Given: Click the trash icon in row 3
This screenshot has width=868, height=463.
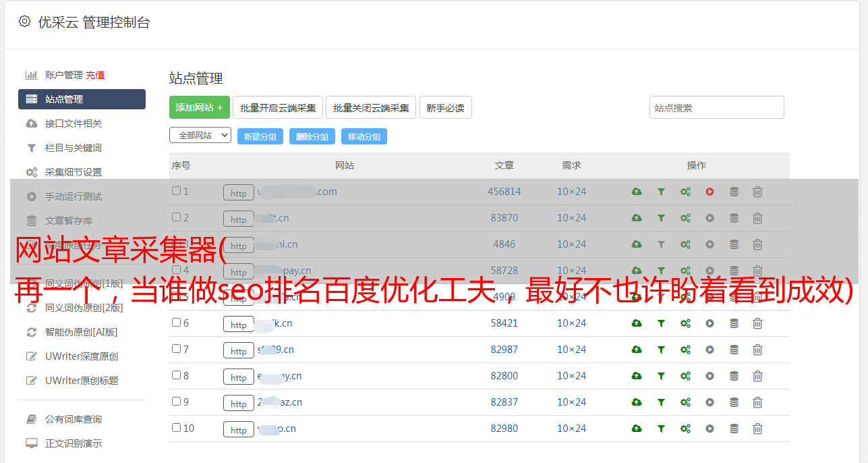Looking at the screenshot, I should [757, 244].
